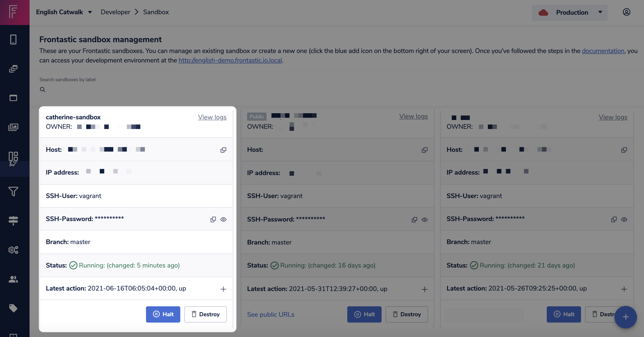Open the mobile device icon in sidebar

(x=13, y=39)
